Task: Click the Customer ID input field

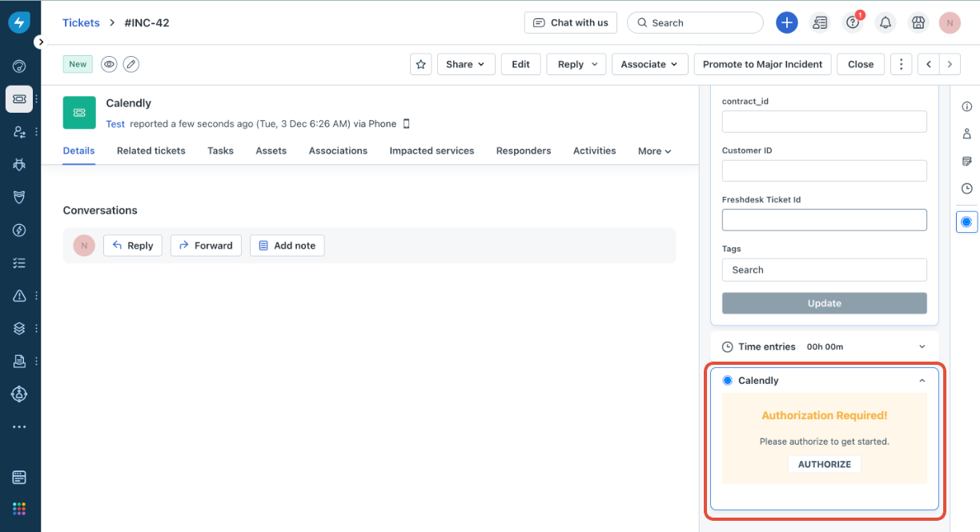Action: click(x=825, y=170)
